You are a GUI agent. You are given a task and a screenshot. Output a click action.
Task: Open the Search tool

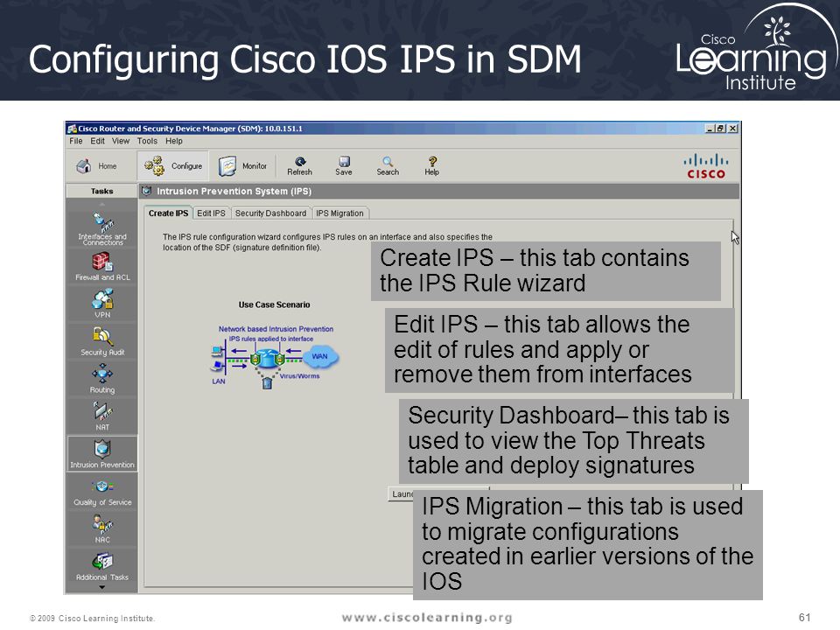pyautogui.click(x=388, y=166)
